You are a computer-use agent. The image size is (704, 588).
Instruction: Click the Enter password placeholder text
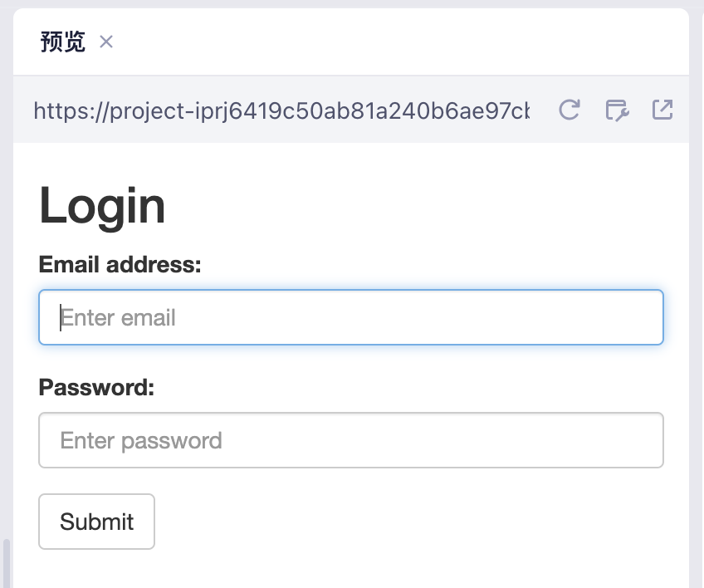click(141, 441)
